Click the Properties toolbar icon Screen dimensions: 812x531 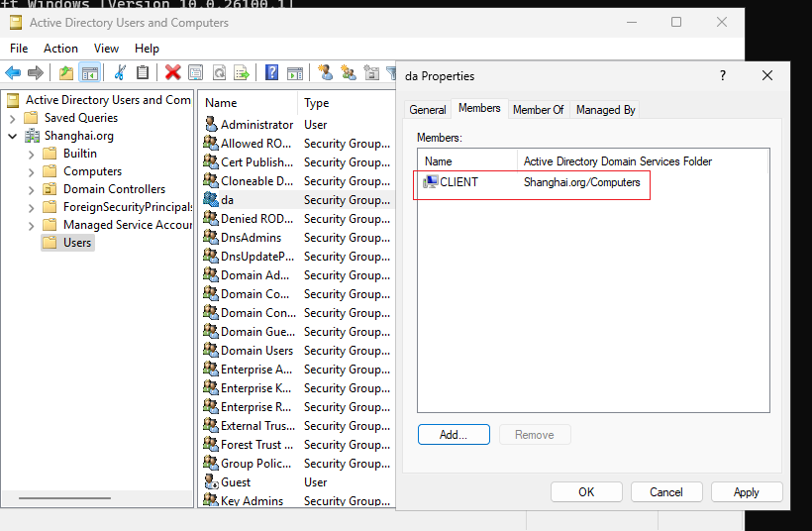[196, 72]
